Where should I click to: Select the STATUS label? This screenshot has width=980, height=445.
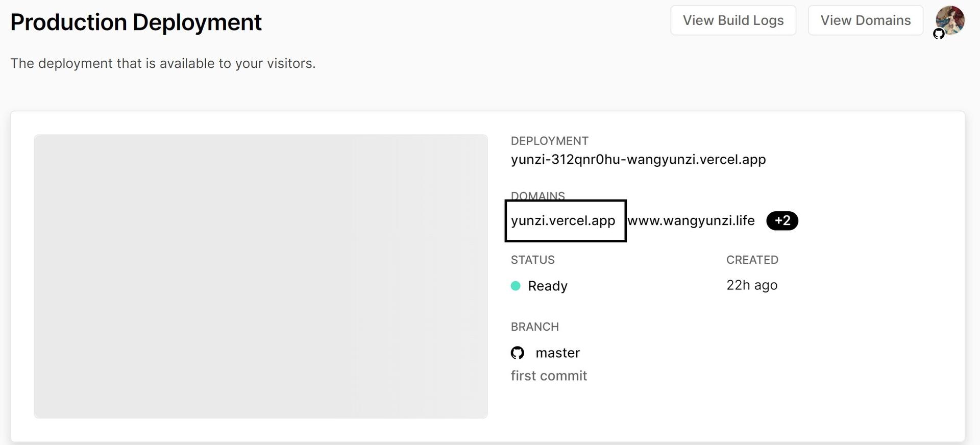[532, 260]
